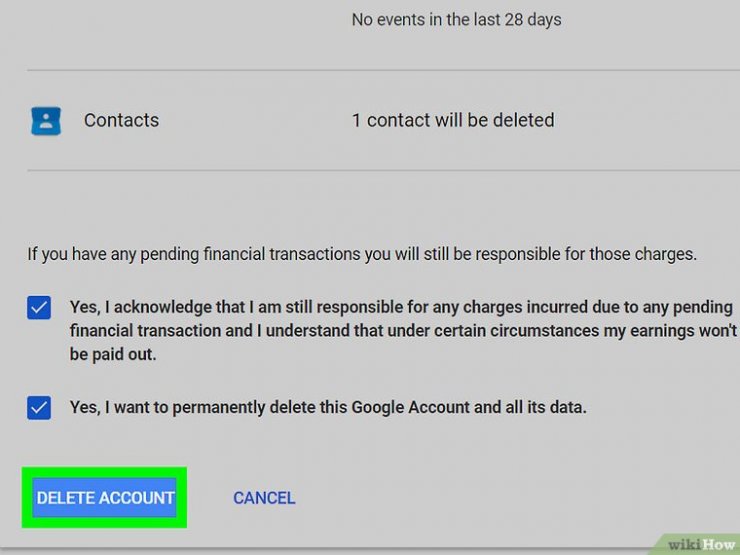The width and height of the screenshot is (740, 555).
Task: Click the words "be paid out."
Action: pos(113,354)
